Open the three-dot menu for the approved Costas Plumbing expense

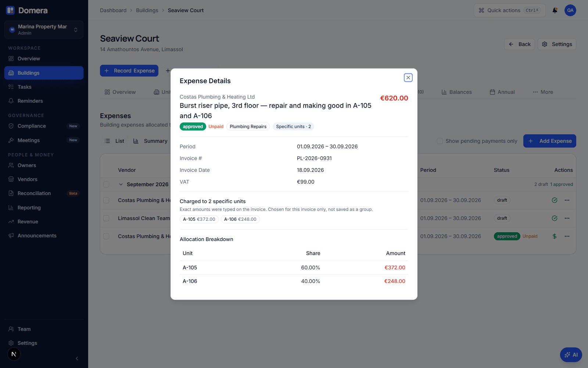click(x=567, y=236)
